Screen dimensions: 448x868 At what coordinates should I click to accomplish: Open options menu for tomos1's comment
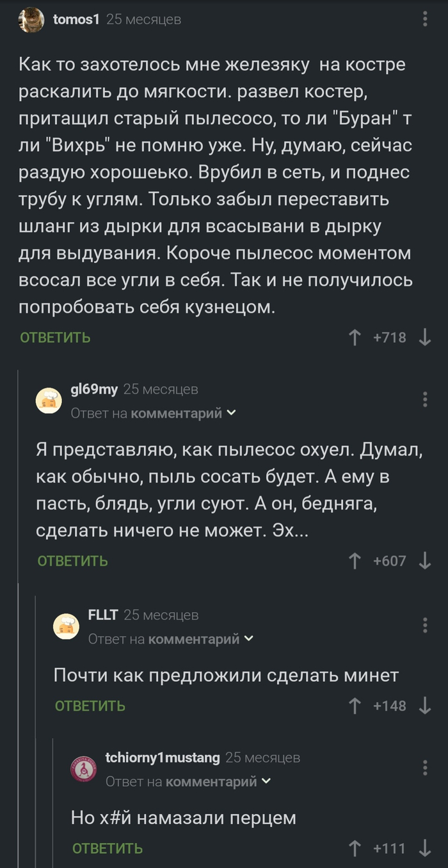coord(424,19)
